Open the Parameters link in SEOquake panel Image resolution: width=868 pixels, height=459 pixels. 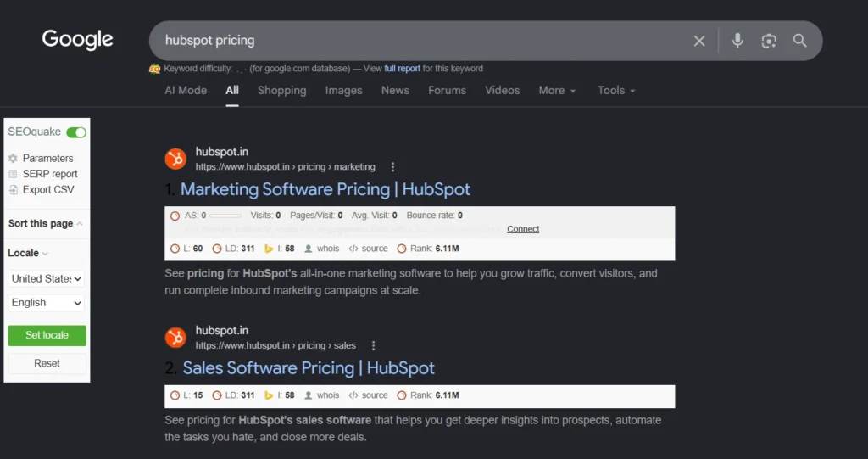[47, 159]
